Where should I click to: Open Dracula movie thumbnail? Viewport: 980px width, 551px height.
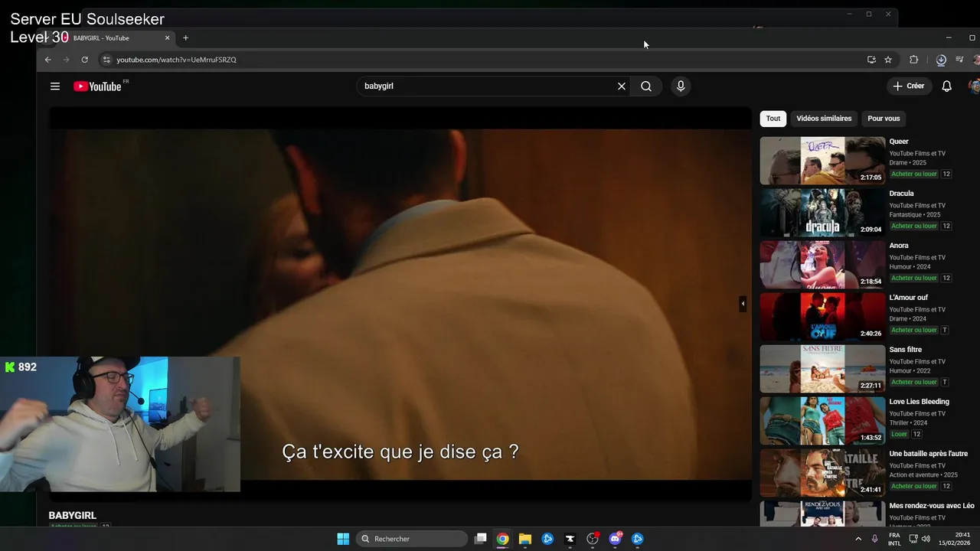point(822,213)
